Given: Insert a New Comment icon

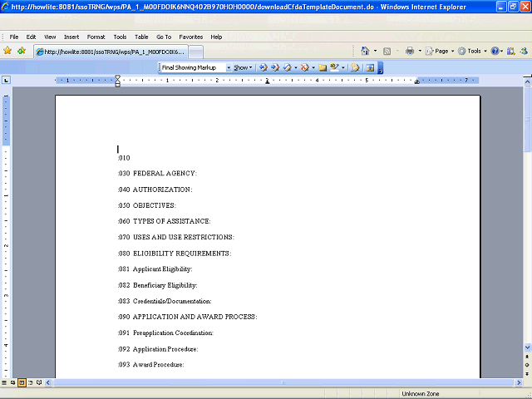Looking at the screenshot, I should [323, 67].
